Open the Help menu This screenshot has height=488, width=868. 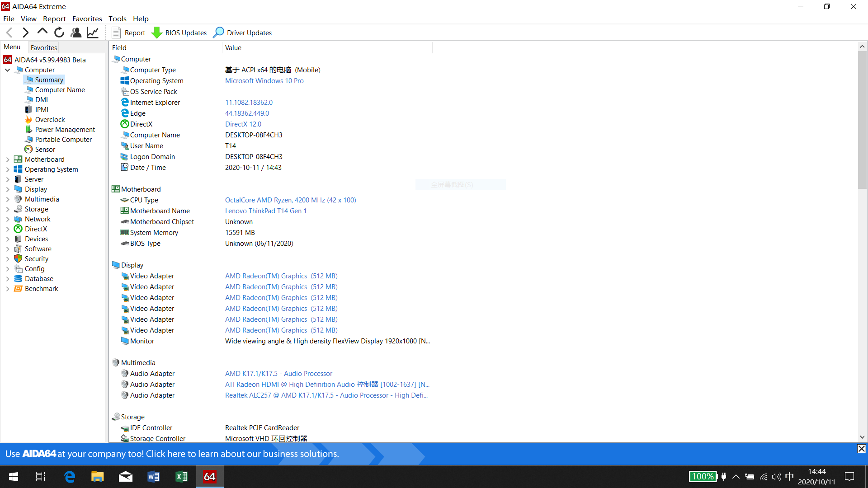pos(141,19)
